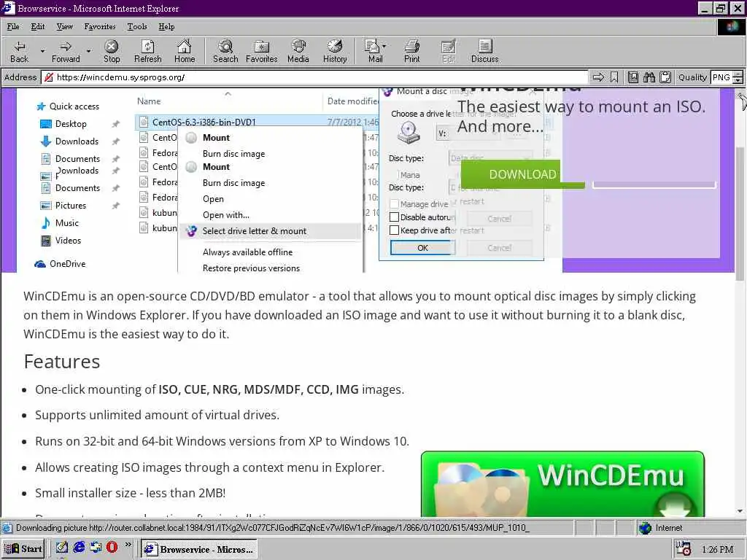The image size is (747, 560).
Task: Open the Forward button history dropdown arrow
Action: point(88,50)
